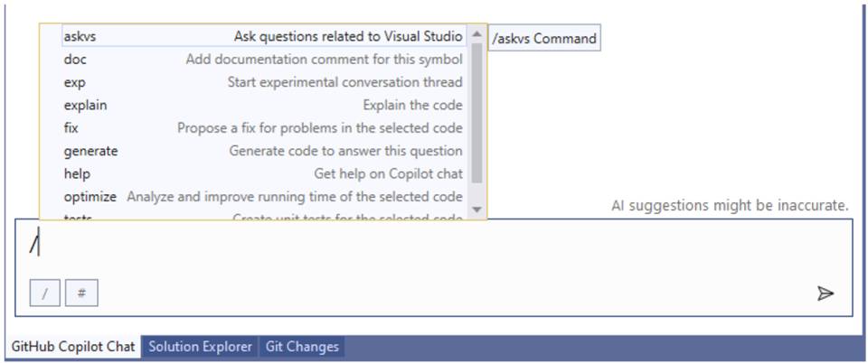Select the fix command
Image resolution: width=868 pixels, height=363 pixels.
click(x=264, y=128)
